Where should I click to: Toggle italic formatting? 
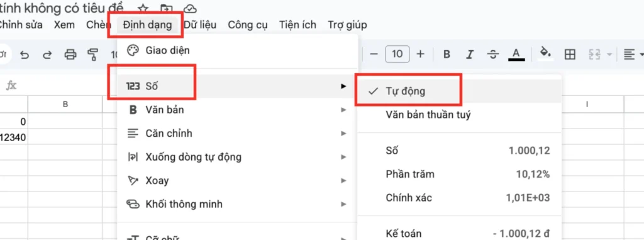pyautogui.click(x=470, y=54)
